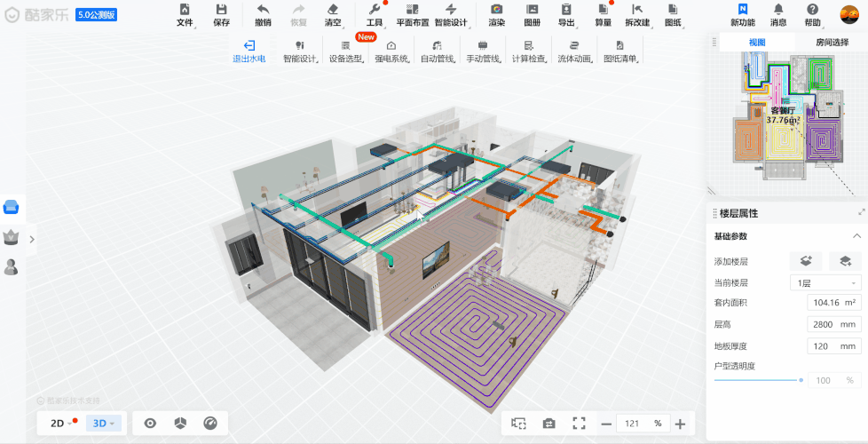
Task: Click the 保存 (Save) icon
Action: click(x=221, y=10)
